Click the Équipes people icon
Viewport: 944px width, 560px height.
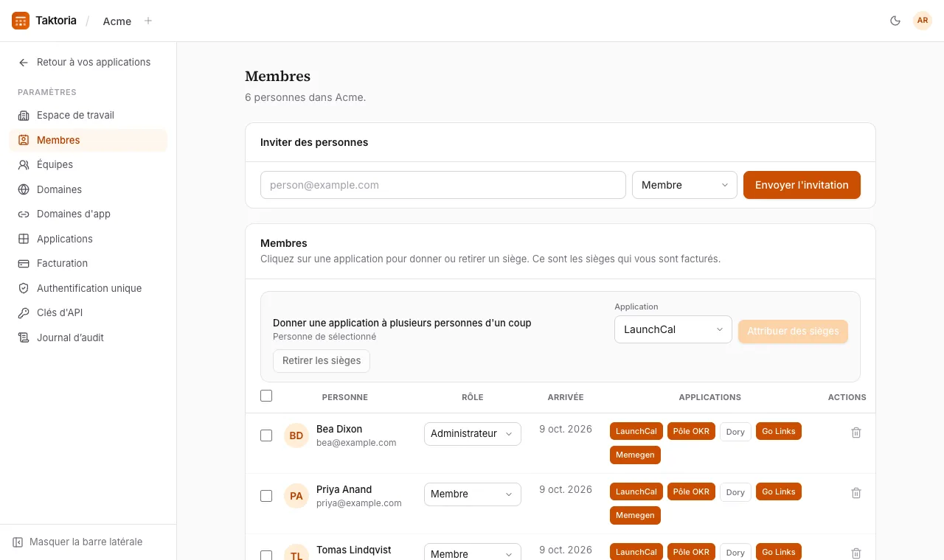[x=24, y=165]
